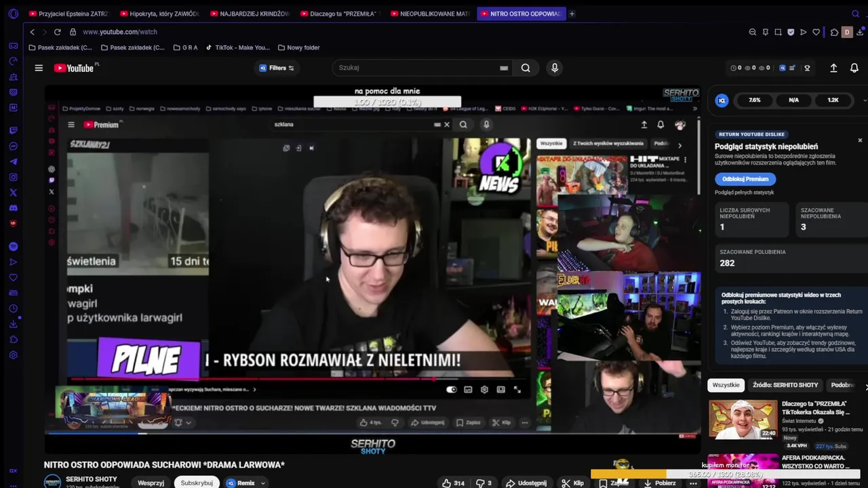Open the Opera GX main menu logo
The height and width of the screenshot is (488, 868).
pyautogui.click(x=13, y=14)
